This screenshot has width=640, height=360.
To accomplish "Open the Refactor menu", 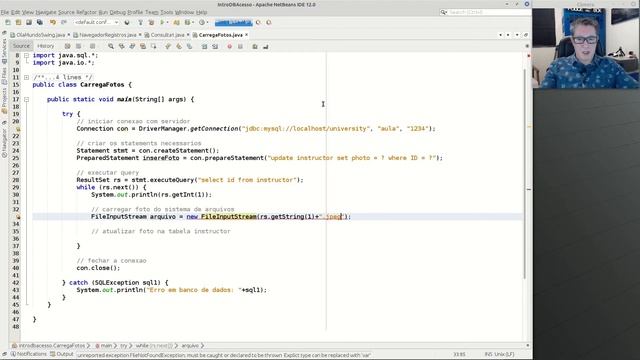I will click(x=87, y=12).
